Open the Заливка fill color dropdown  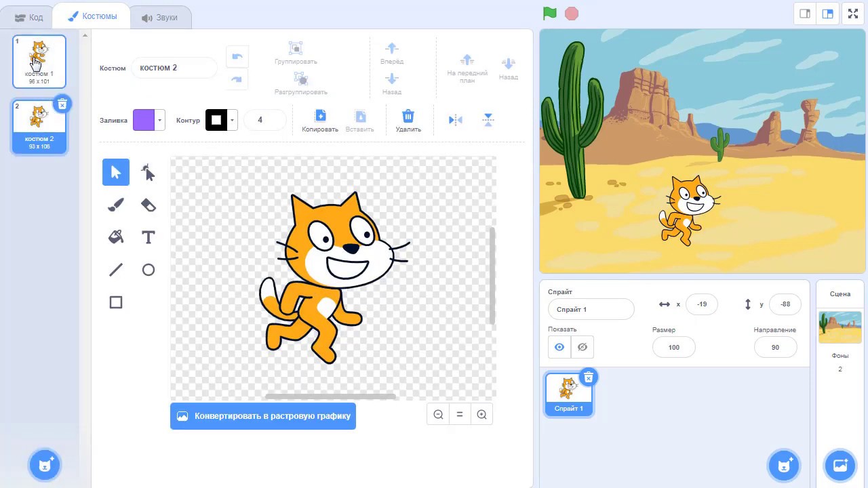160,120
